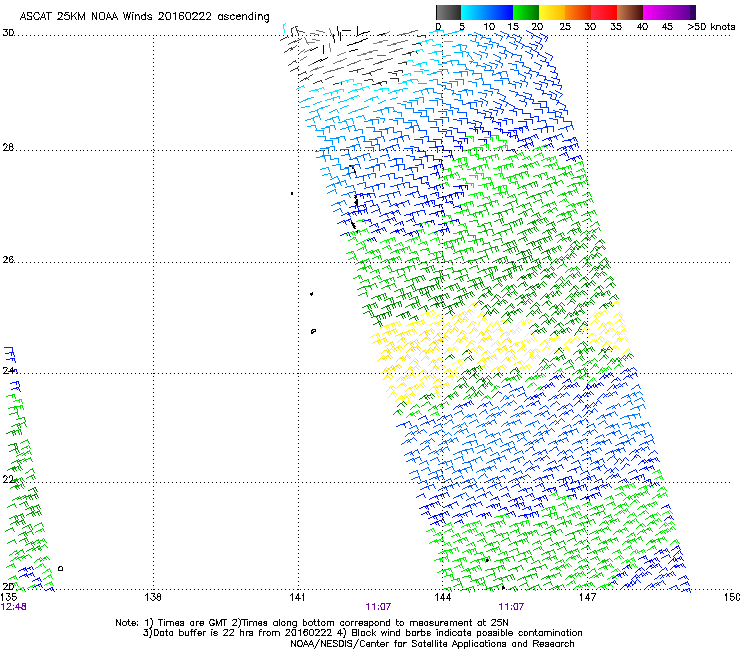Click the '35' label under the color bar
740x650 pixels.
pos(616,27)
